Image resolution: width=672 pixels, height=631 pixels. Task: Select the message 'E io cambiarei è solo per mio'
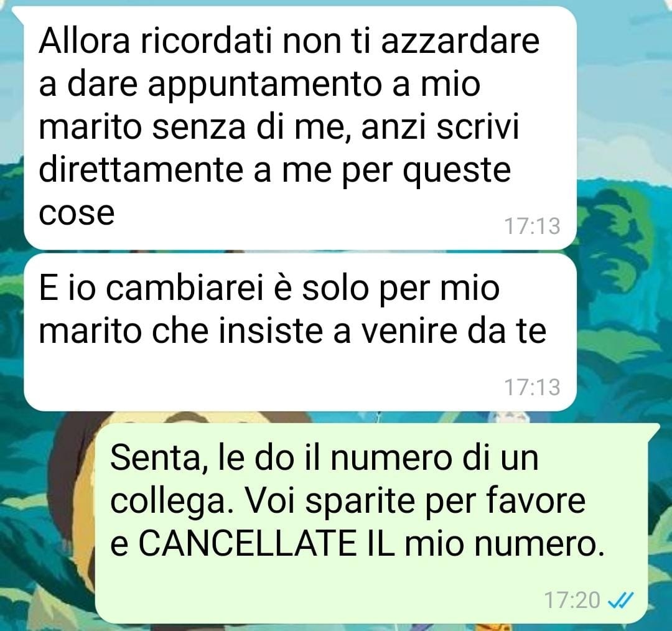point(300,332)
